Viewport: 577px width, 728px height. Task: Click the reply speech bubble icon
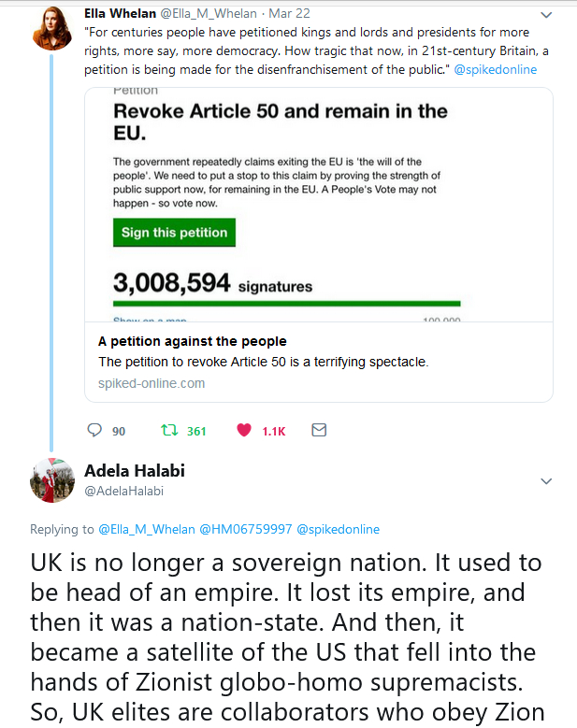click(x=94, y=431)
